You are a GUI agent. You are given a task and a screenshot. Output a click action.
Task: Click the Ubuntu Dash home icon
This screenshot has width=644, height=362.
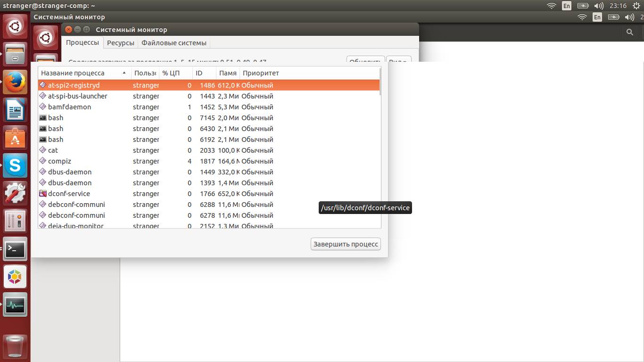pyautogui.click(x=15, y=27)
